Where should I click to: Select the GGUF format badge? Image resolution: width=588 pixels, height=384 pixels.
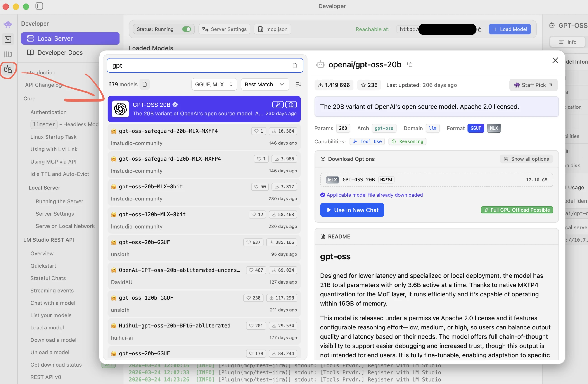(476, 128)
